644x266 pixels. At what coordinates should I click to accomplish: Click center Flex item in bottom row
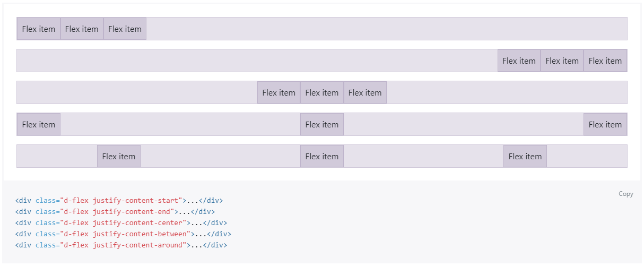321,157
